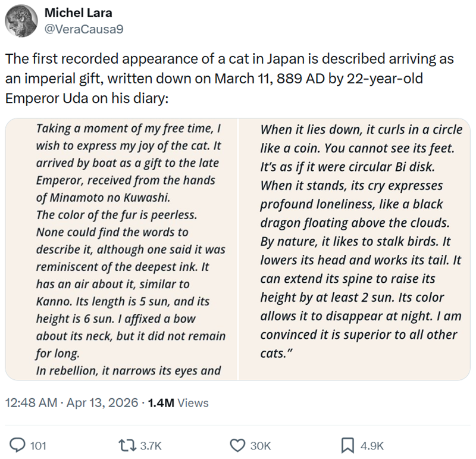Open Michel Lara's profile avatar
This screenshot has height=459, width=476.
tap(22, 21)
